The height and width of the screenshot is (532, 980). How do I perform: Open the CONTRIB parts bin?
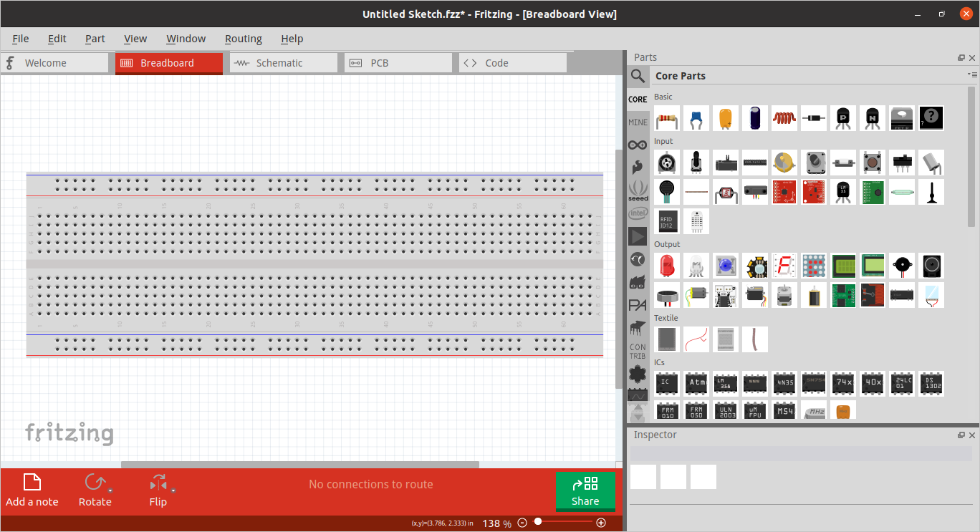638,352
